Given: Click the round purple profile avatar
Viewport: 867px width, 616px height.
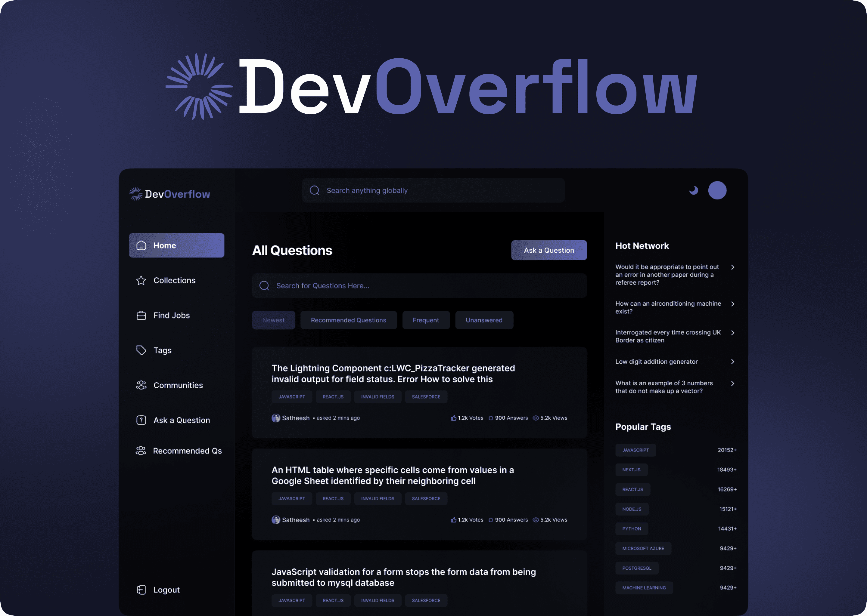Looking at the screenshot, I should pos(717,190).
